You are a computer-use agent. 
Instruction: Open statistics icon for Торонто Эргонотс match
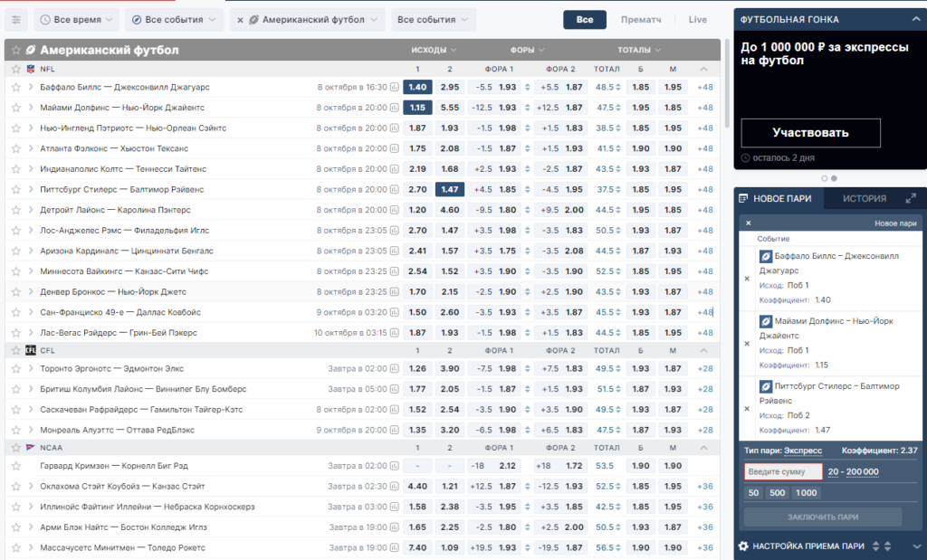pyautogui.click(x=395, y=368)
